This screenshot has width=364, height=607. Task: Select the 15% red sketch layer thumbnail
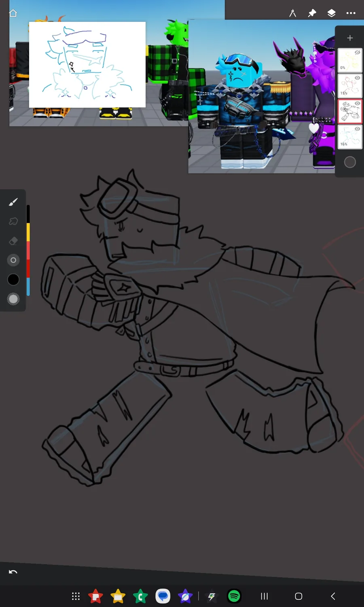(349, 86)
